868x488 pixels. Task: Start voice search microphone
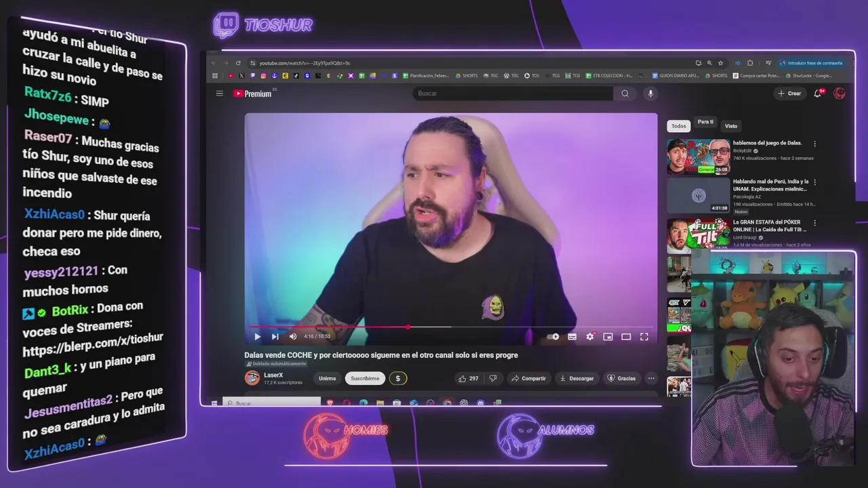[650, 94]
